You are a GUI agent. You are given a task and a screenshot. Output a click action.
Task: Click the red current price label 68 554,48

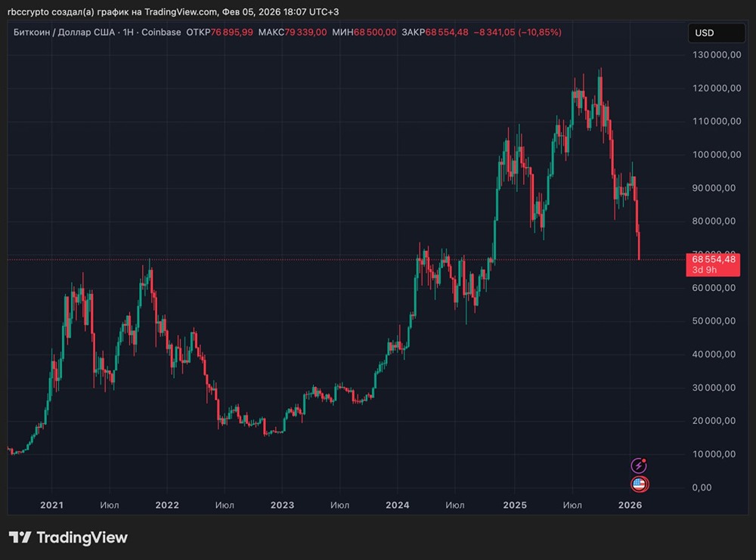(x=713, y=258)
